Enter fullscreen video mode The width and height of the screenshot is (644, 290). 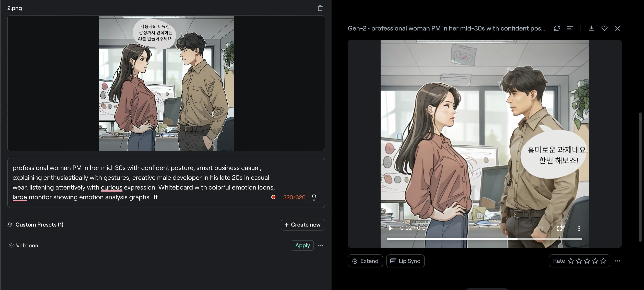[x=560, y=228]
